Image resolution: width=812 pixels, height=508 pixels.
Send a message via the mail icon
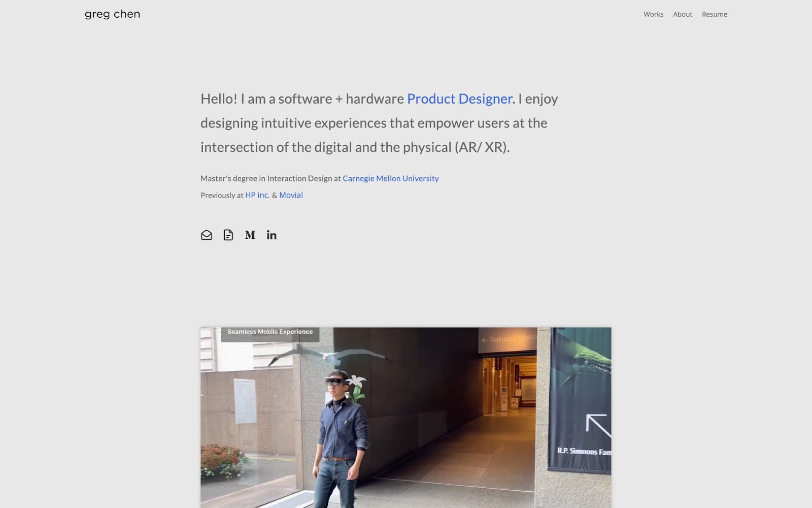pos(207,235)
